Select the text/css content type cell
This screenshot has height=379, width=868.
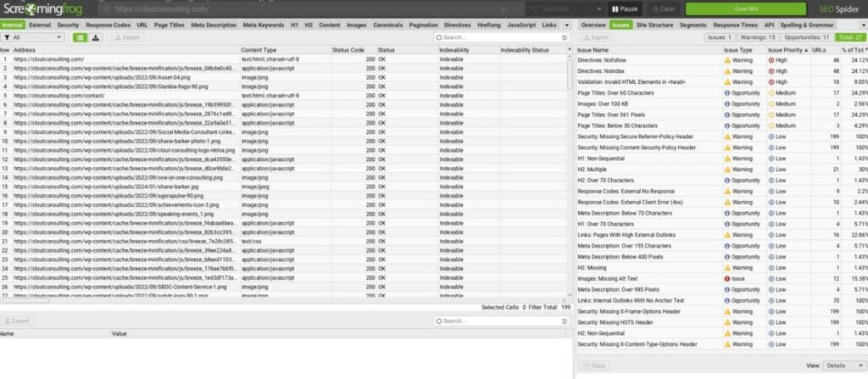point(286,241)
